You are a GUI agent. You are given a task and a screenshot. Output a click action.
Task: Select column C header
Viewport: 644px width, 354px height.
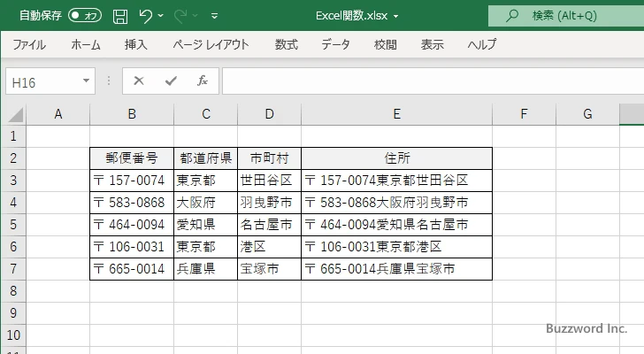point(206,114)
